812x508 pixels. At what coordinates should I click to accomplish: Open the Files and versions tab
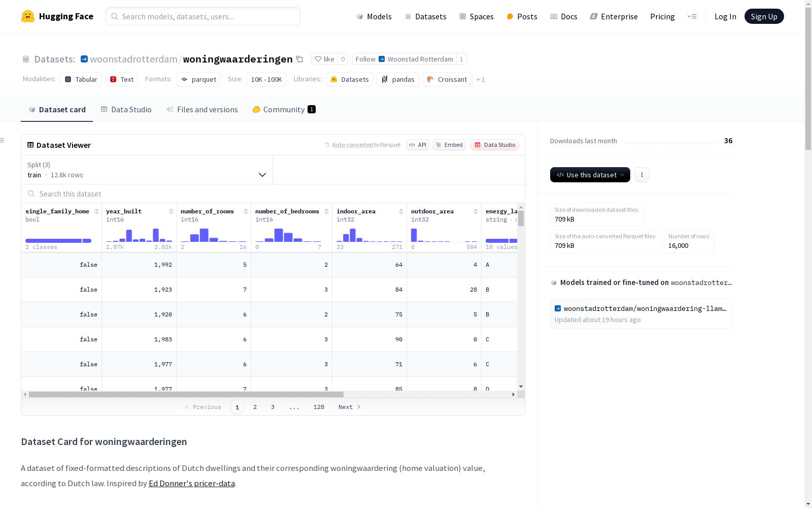click(202, 110)
